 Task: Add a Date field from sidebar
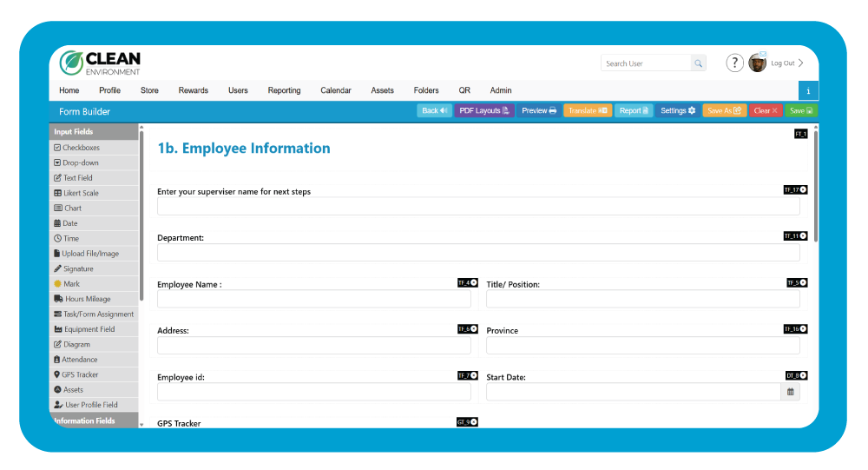(94, 223)
